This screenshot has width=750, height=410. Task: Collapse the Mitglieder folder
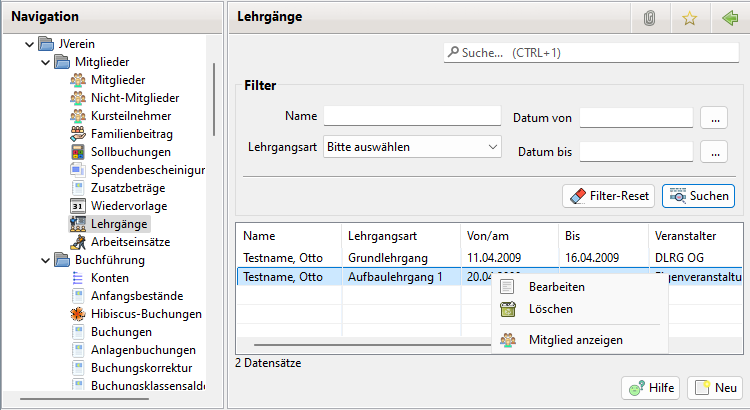44,62
